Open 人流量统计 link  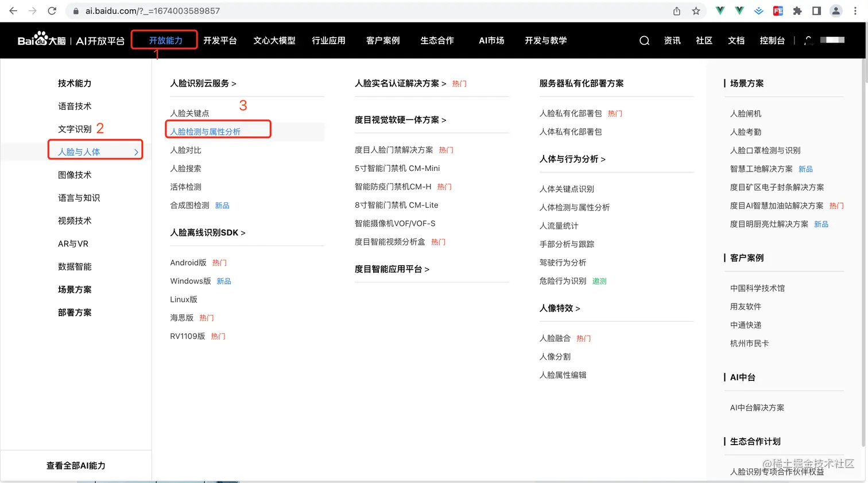coord(559,225)
